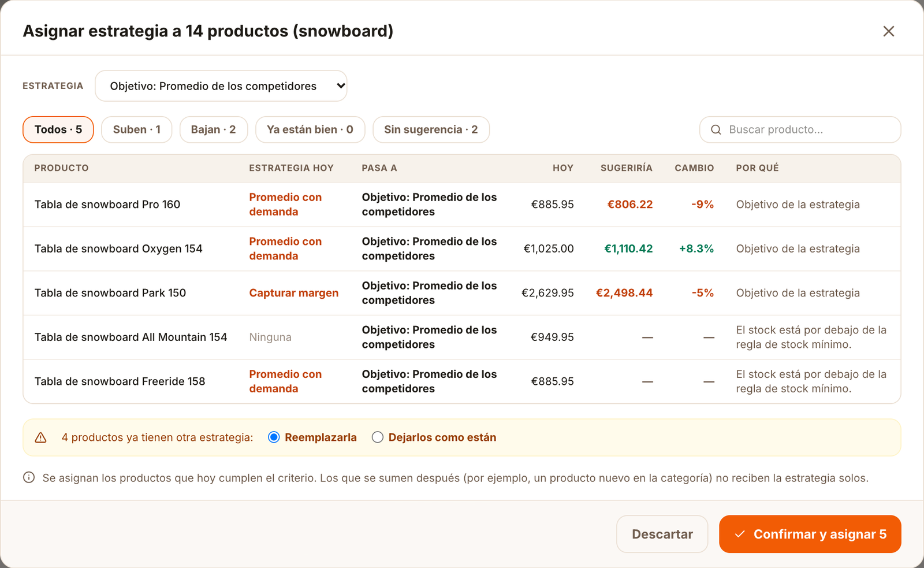Click the stock mínimo reason in All Mountain row

811,337
